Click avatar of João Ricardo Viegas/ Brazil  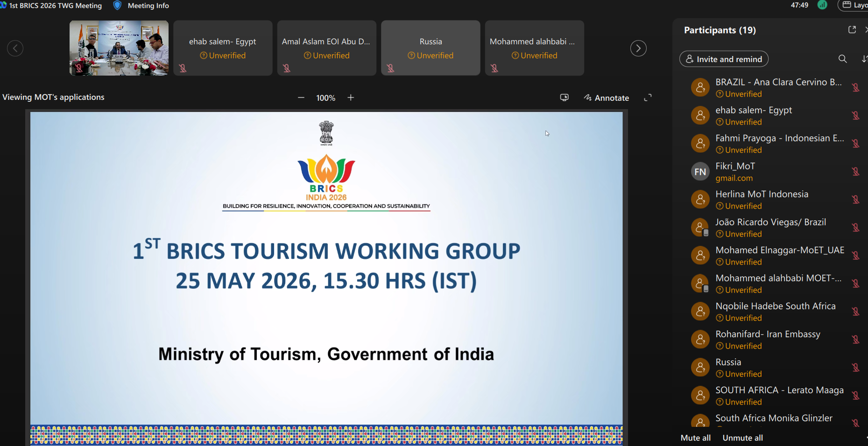coord(700,227)
